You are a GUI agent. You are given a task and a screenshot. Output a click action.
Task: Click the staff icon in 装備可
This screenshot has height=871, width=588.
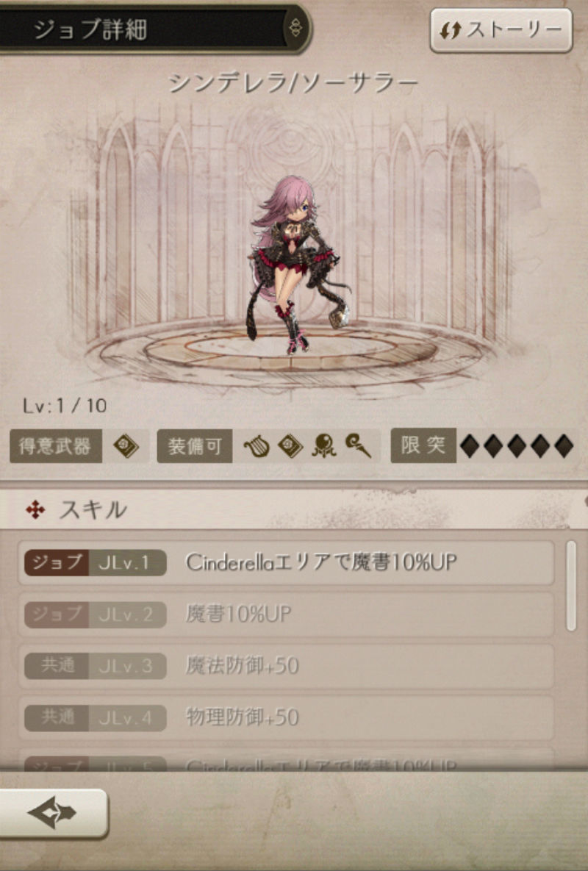pos(358,446)
